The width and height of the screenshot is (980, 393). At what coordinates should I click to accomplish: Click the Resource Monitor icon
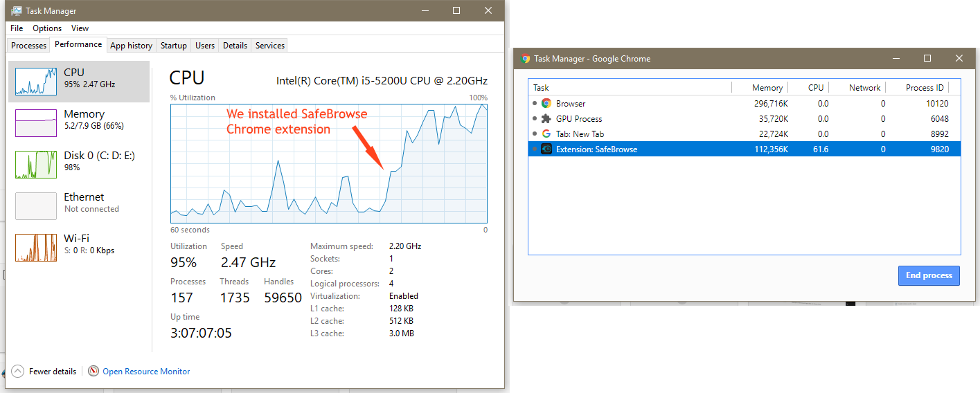pyautogui.click(x=93, y=372)
